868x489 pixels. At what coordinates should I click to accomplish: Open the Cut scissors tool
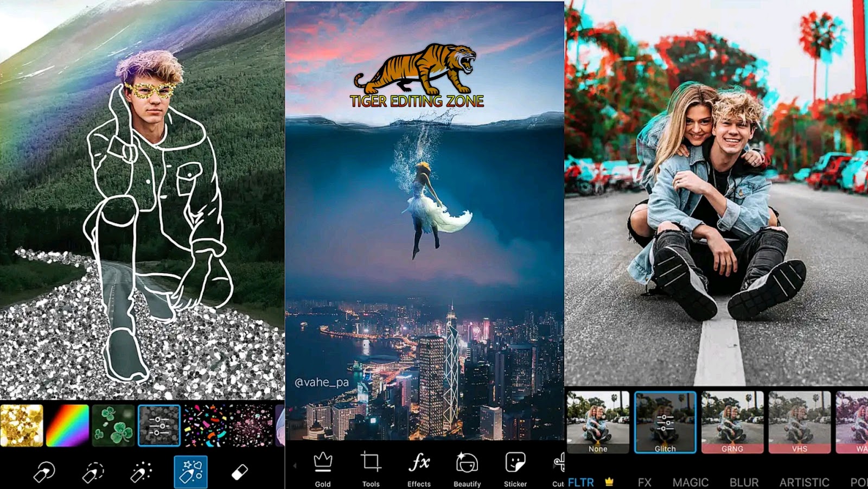point(558,469)
